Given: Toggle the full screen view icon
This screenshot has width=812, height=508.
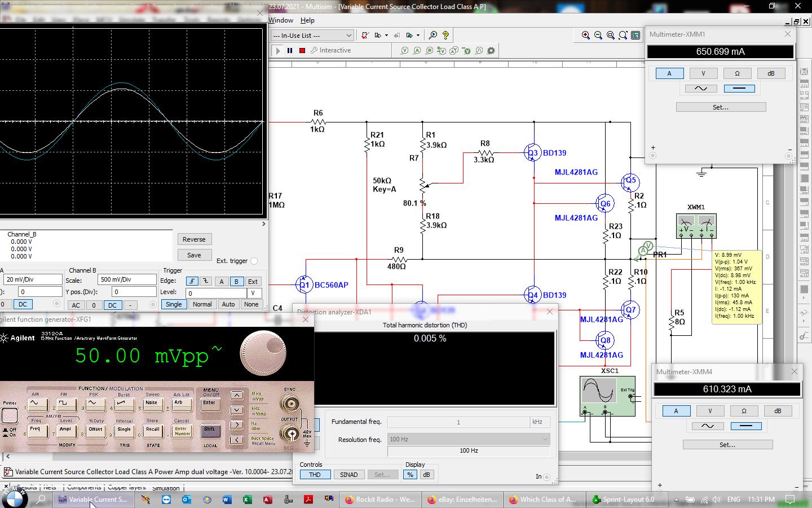Looking at the screenshot, I should pos(636,35).
